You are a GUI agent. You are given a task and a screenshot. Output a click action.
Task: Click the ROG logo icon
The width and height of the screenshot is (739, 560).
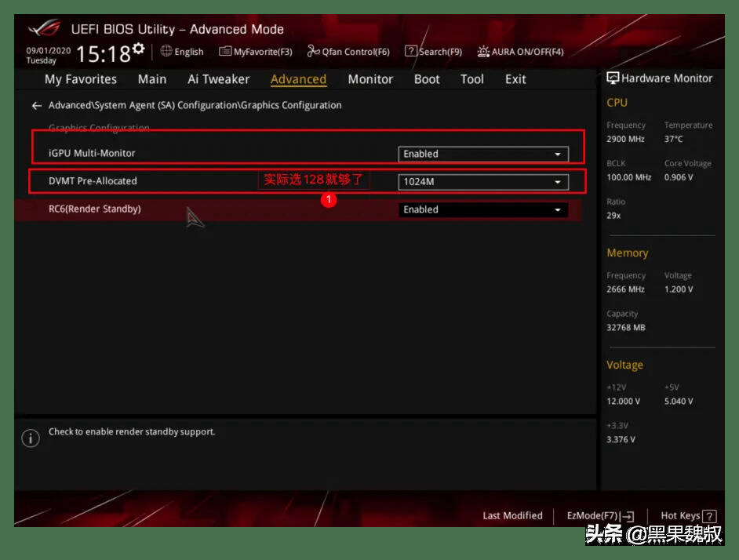(x=45, y=28)
